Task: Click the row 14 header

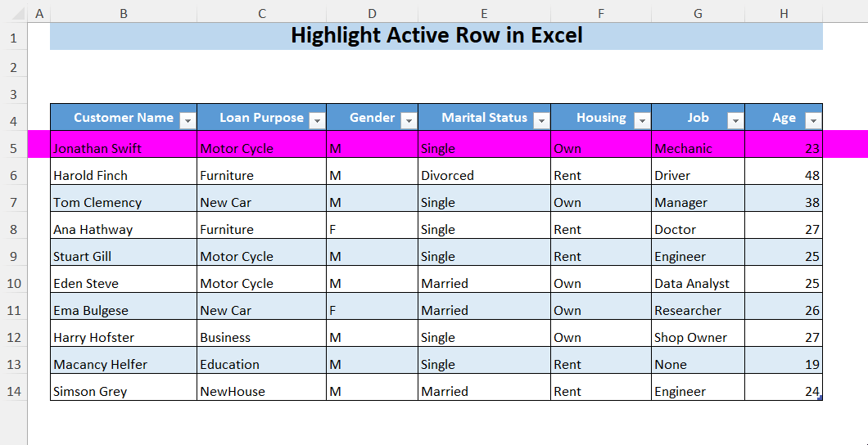Action: click(13, 391)
